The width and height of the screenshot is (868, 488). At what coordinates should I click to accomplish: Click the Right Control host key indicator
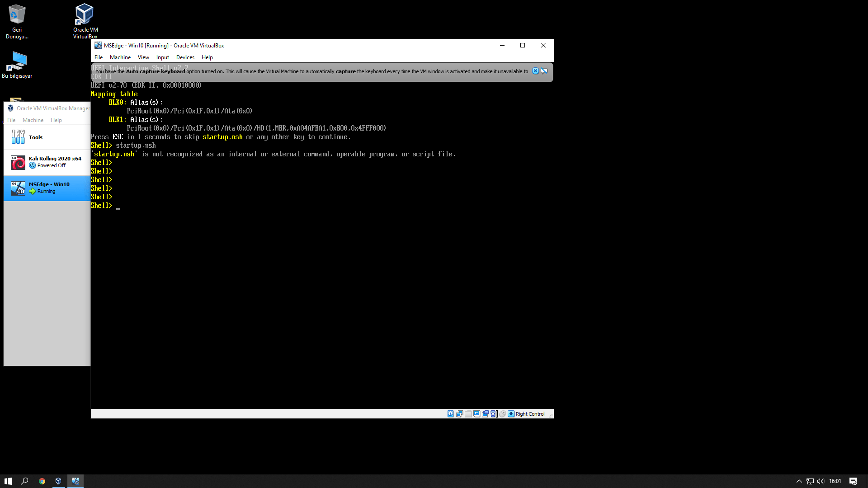pos(530,414)
